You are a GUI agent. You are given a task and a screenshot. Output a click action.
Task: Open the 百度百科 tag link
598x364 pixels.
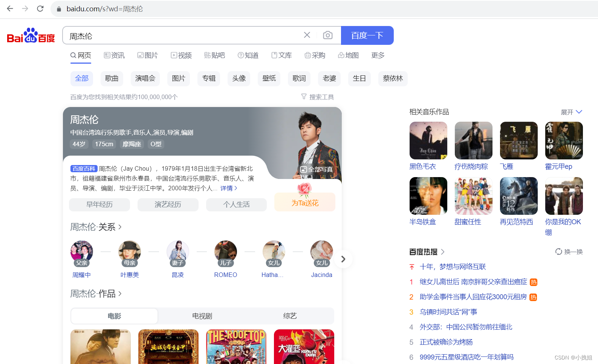tap(84, 168)
